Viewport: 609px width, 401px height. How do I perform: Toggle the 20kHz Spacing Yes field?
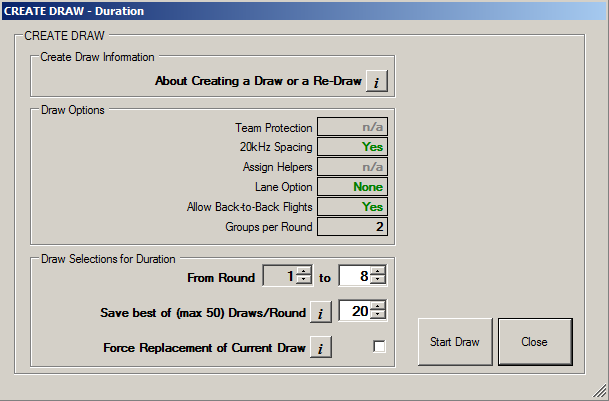click(x=352, y=146)
